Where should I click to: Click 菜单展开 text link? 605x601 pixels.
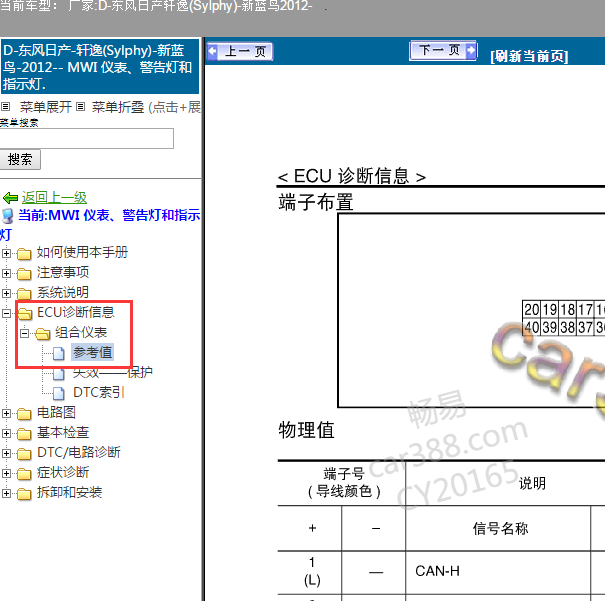coord(46,107)
